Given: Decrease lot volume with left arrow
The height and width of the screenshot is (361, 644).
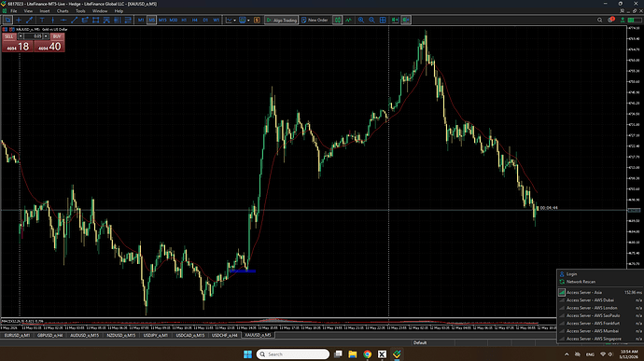Looking at the screenshot, I should pyautogui.click(x=21, y=36).
